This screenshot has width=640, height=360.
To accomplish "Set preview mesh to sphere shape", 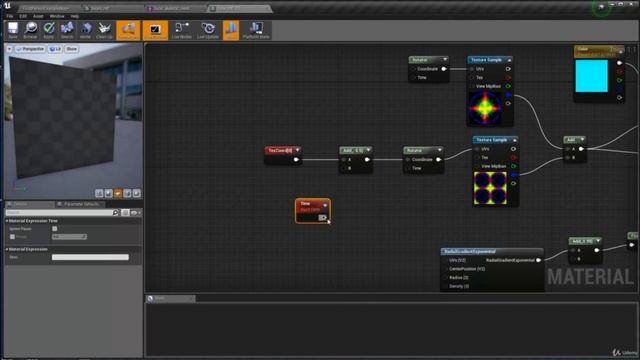I will [x=109, y=193].
